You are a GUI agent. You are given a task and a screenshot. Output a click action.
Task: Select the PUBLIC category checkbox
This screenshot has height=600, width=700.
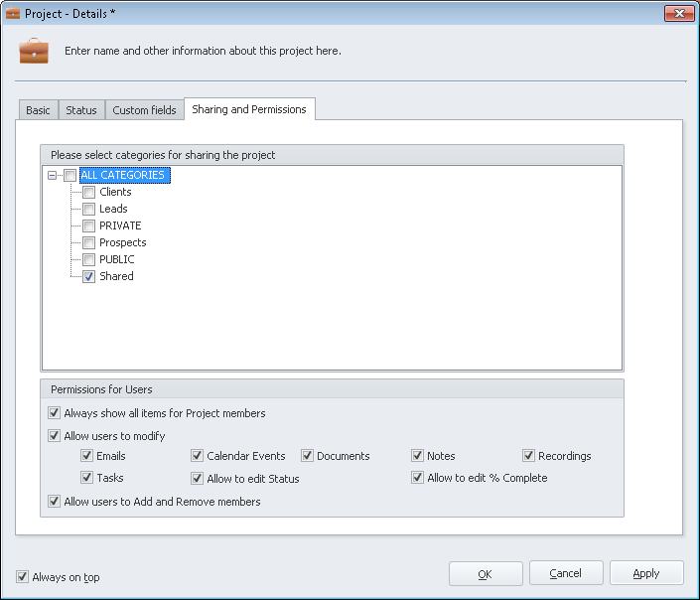click(x=89, y=260)
